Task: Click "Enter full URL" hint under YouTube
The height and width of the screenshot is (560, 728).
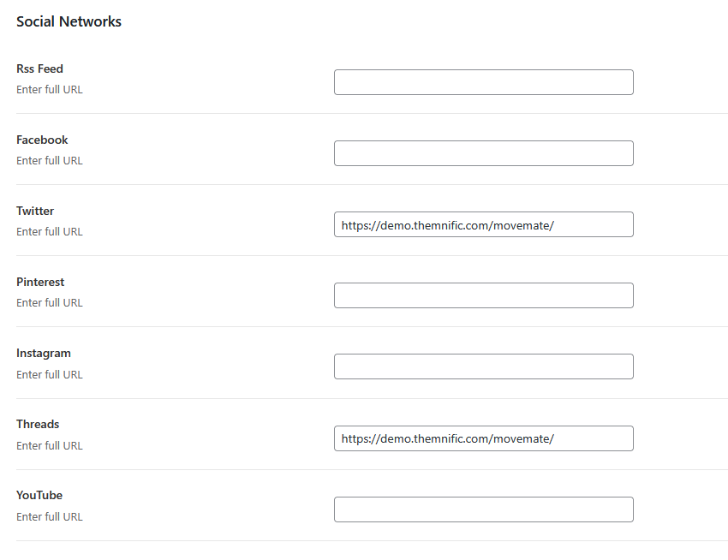Action: tap(49, 516)
